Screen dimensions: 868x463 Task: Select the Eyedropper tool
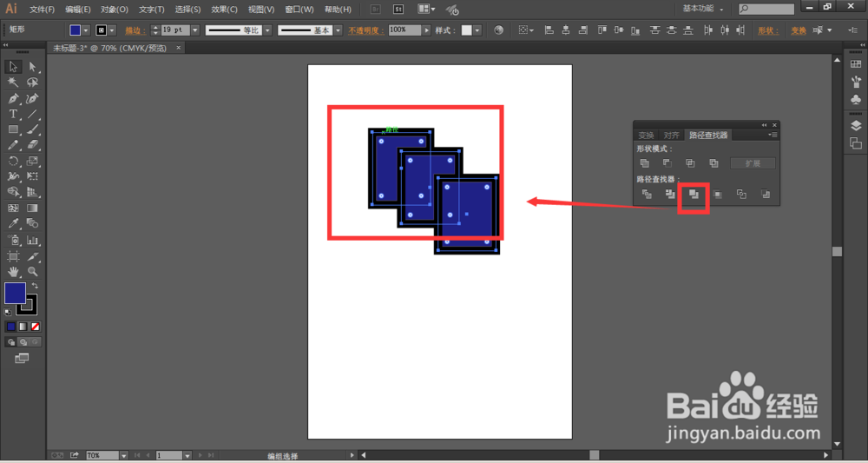click(13, 224)
